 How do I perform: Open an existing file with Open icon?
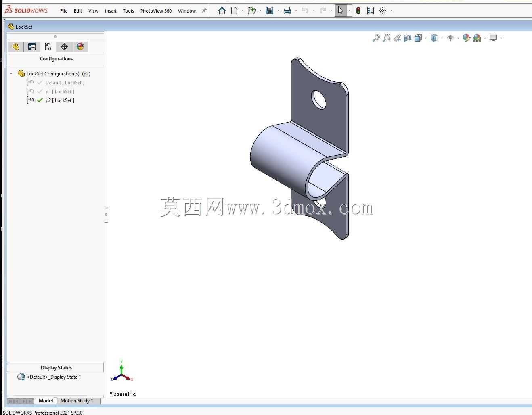[x=252, y=10]
